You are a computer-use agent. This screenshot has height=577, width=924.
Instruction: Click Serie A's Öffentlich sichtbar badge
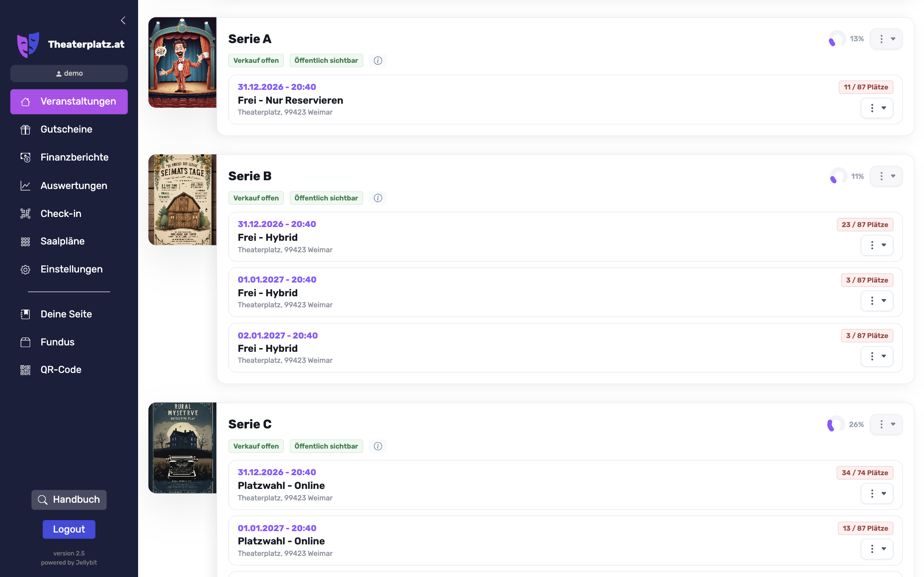point(326,61)
